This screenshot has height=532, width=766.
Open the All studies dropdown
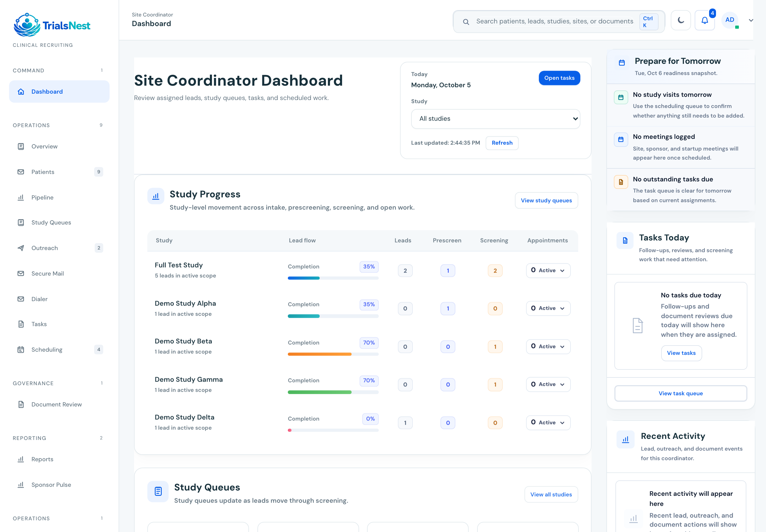pyautogui.click(x=495, y=119)
